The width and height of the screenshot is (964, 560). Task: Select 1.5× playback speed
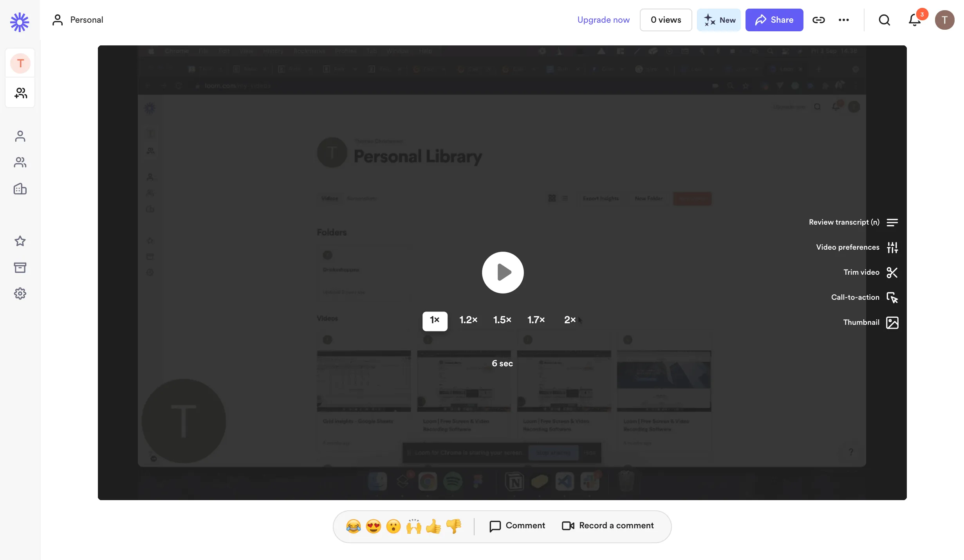pos(502,320)
